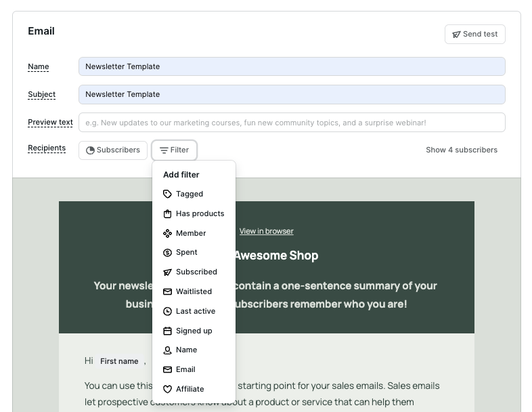This screenshot has width=532, height=412.
Task: Click the Subscribed paper plane icon
Action: pos(167,272)
